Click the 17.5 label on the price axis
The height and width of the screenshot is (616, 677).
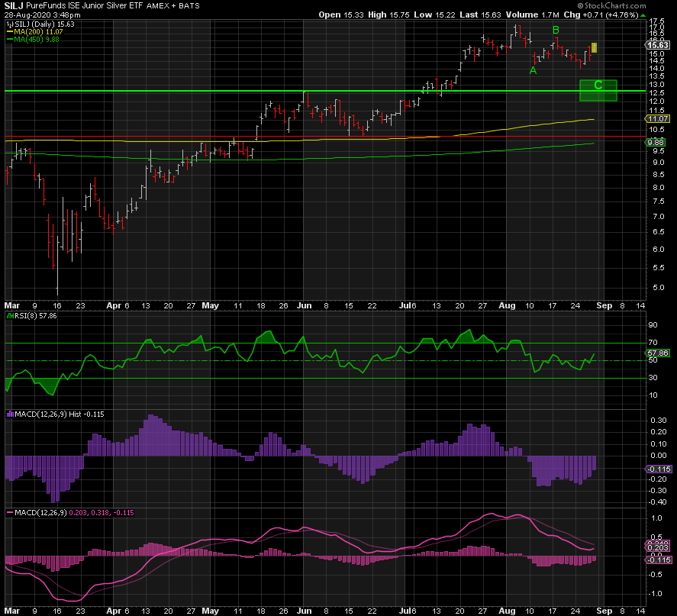656,21
